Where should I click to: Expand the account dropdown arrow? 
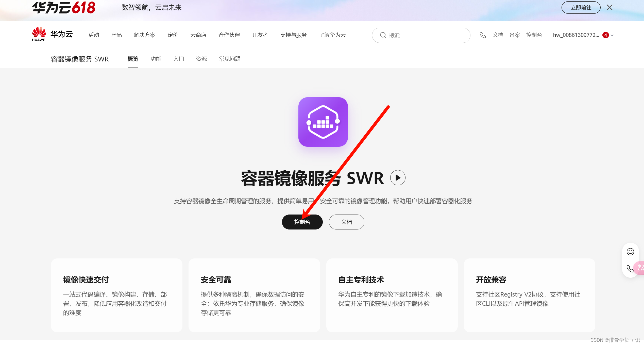(612, 35)
